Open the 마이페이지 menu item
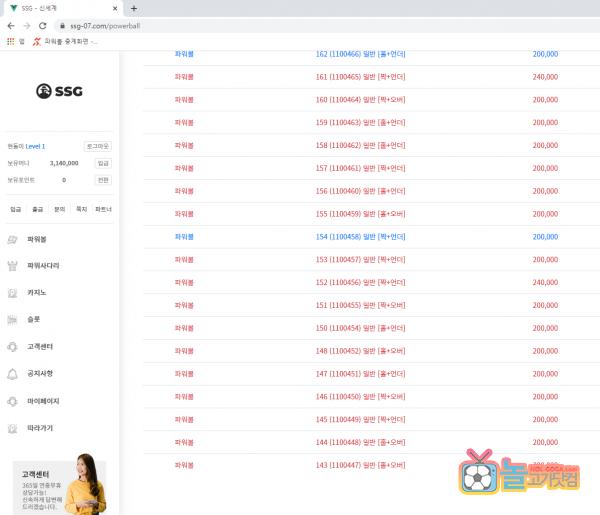 pyautogui.click(x=43, y=401)
